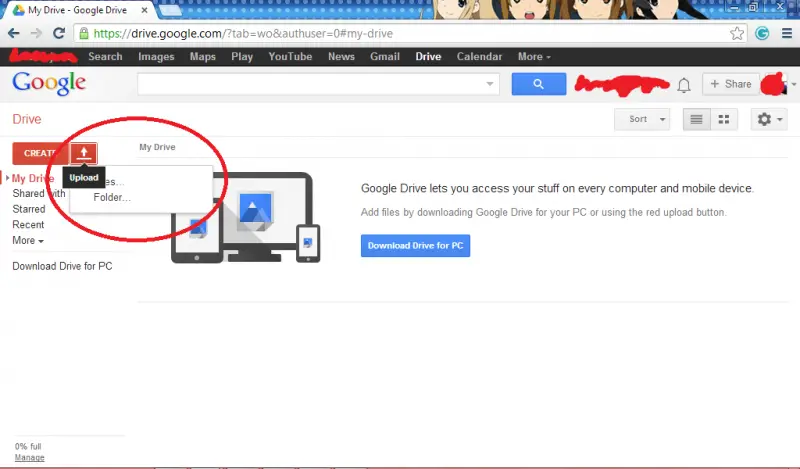Open the settings gear menu
The width and height of the screenshot is (800, 469).
point(769,119)
